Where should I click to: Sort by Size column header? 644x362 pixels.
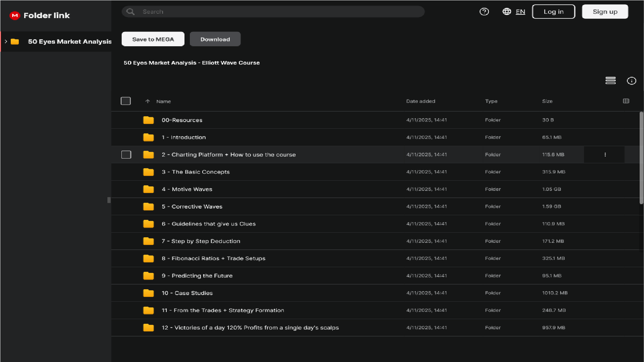(x=547, y=101)
